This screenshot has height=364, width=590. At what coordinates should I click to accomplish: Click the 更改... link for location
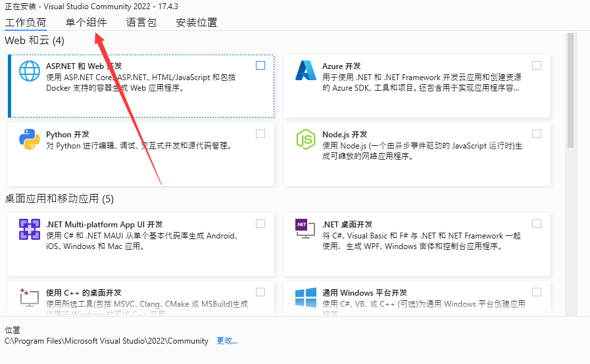(x=227, y=341)
